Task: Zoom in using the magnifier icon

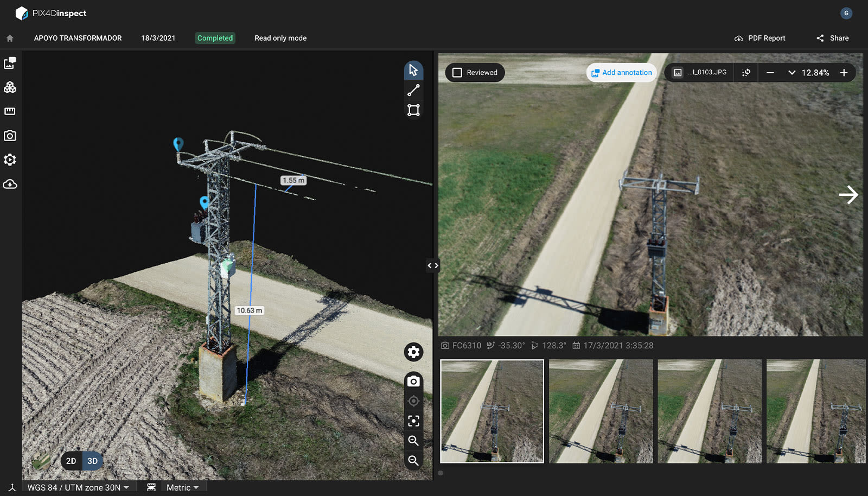Action: coord(413,441)
